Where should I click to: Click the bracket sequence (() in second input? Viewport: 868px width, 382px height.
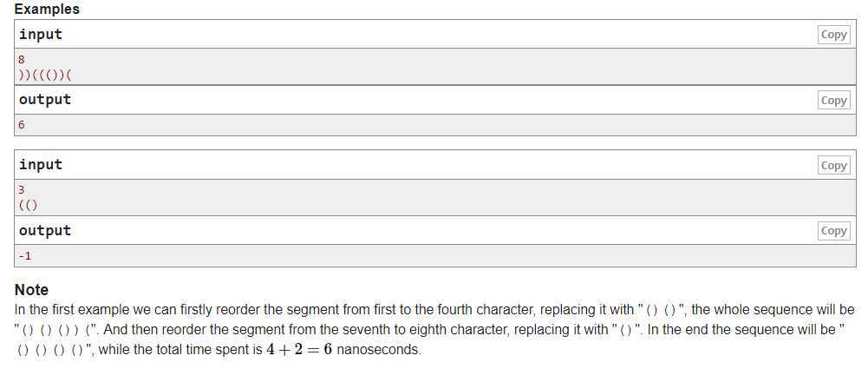28,205
